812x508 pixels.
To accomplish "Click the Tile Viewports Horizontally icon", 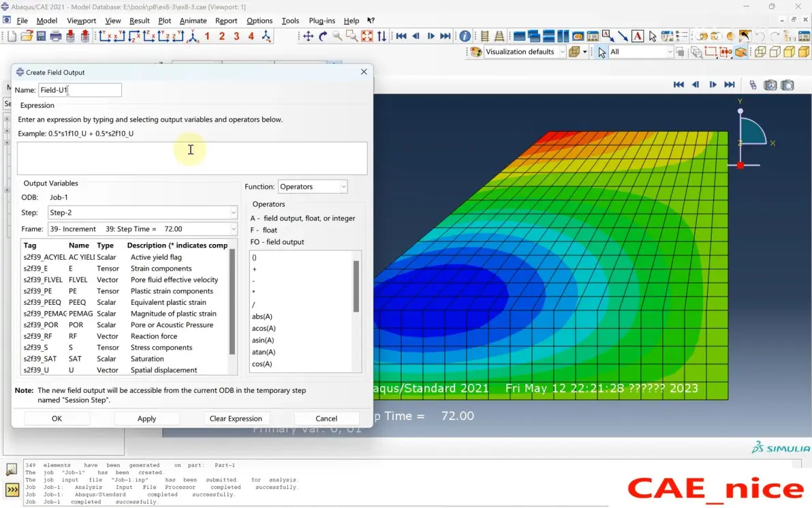I will 548,36.
